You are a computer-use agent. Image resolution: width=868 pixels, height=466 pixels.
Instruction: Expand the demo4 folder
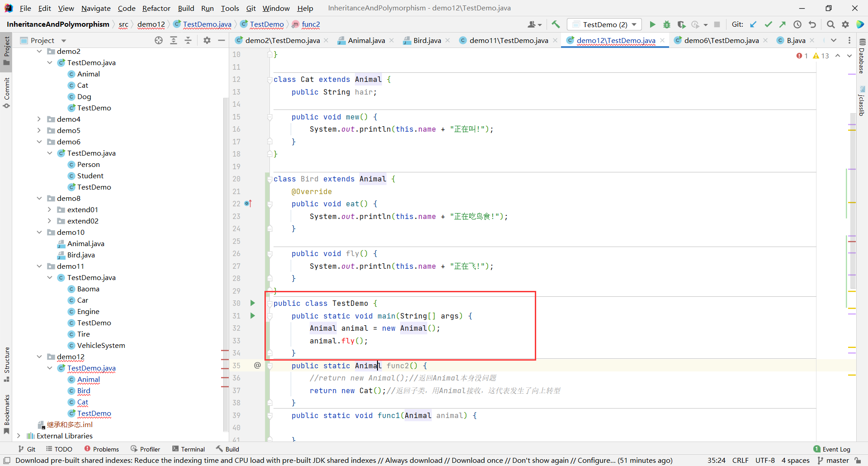click(39, 119)
